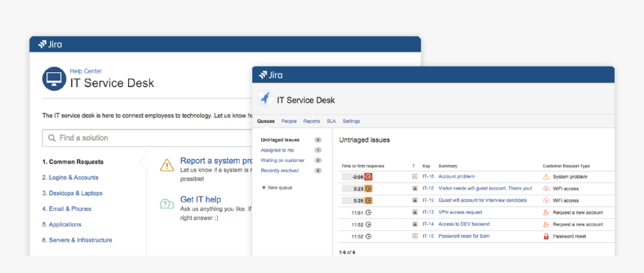644x273 pixels.
Task: Open the Report a system problem request
Action: tap(216, 160)
